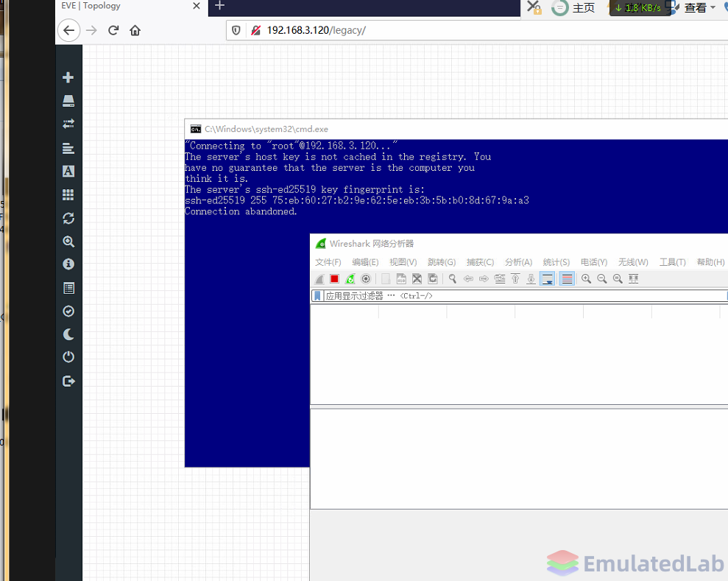
Task: Toggle auto scroll during live capture
Action: (548, 278)
